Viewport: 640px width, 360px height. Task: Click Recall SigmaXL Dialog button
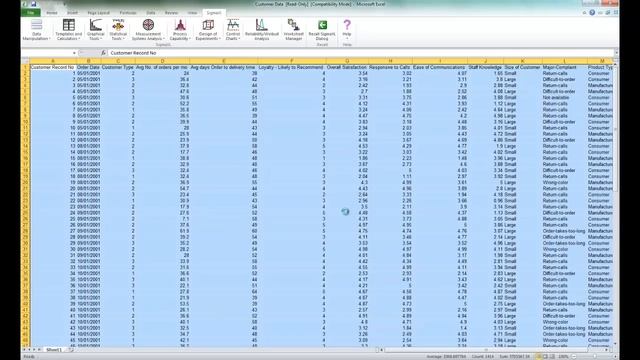click(322, 30)
